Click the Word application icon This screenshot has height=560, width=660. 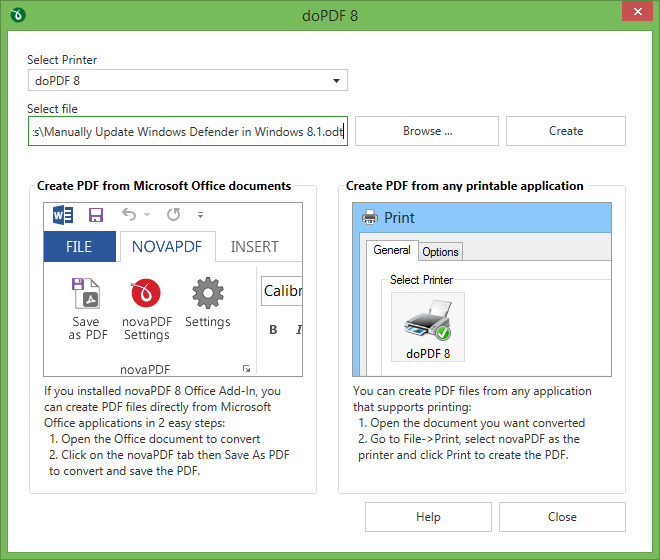(63, 215)
